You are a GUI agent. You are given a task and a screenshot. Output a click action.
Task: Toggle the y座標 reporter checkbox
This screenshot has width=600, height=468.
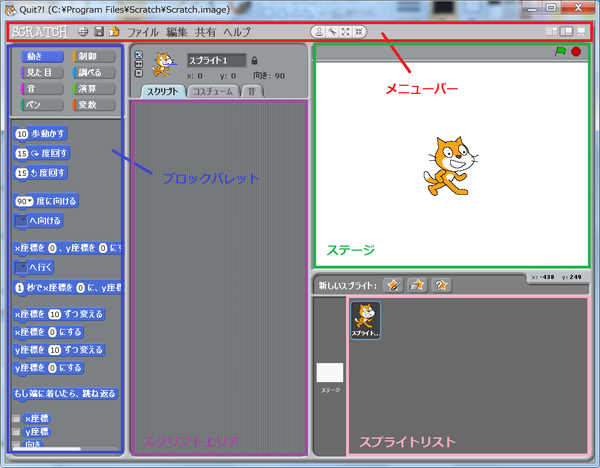(x=16, y=432)
